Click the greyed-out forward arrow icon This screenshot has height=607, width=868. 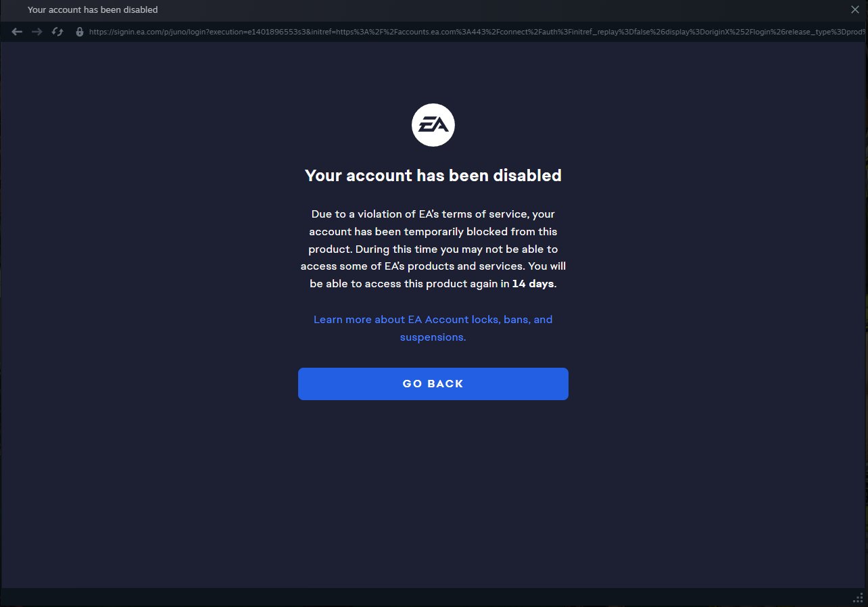click(37, 32)
